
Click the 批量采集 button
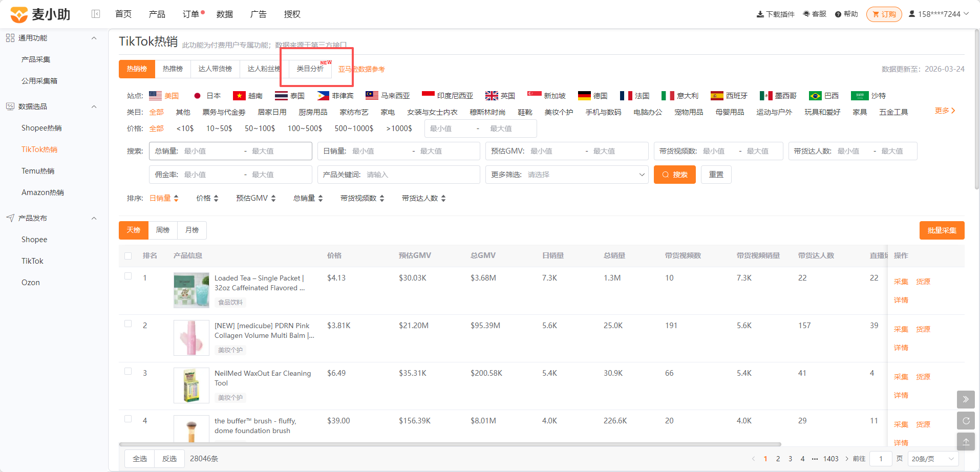[x=942, y=230]
